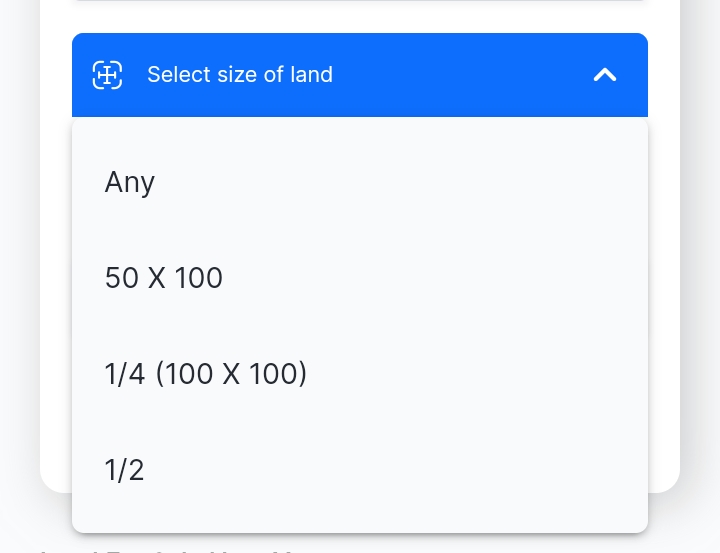Click the crosshair frame icon in header
720x553 pixels.
(x=107, y=75)
